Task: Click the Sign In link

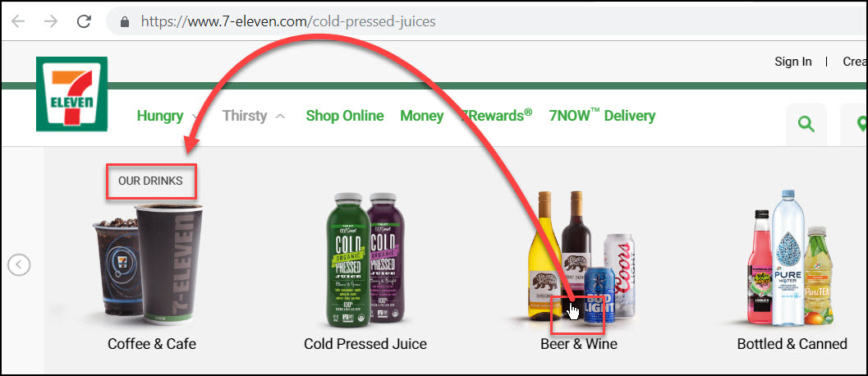Action: tap(793, 62)
